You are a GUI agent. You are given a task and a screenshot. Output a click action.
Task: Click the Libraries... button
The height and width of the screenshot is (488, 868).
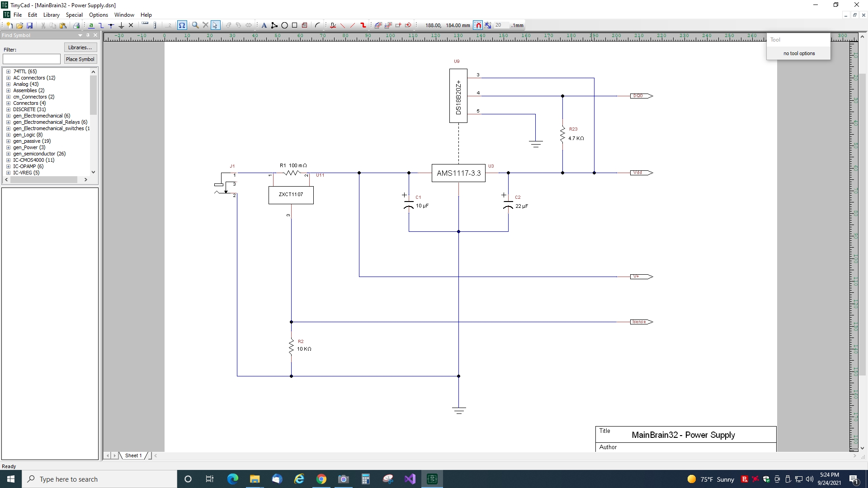tap(80, 47)
